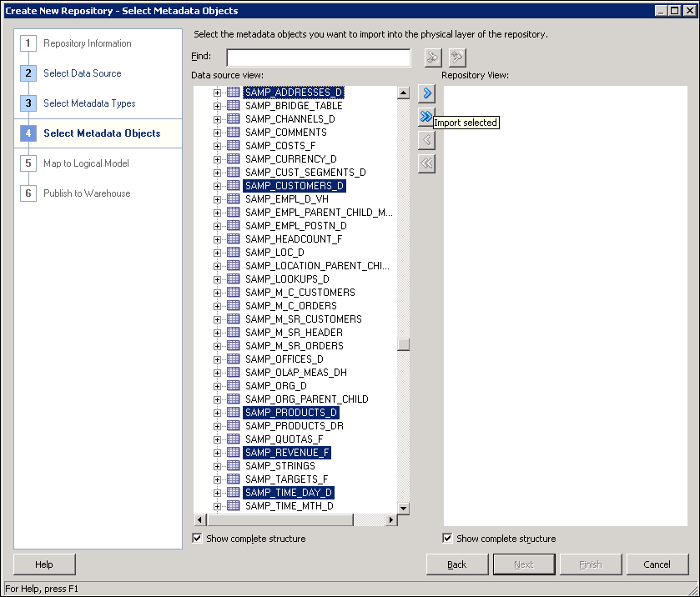Expand the SAMP_TIME_MTH_D table node
This screenshot has width=700, height=597.
coord(217,506)
